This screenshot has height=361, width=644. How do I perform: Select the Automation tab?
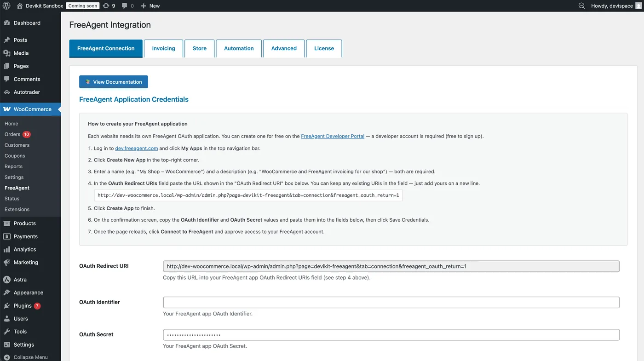pyautogui.click(x=239, y=48)
